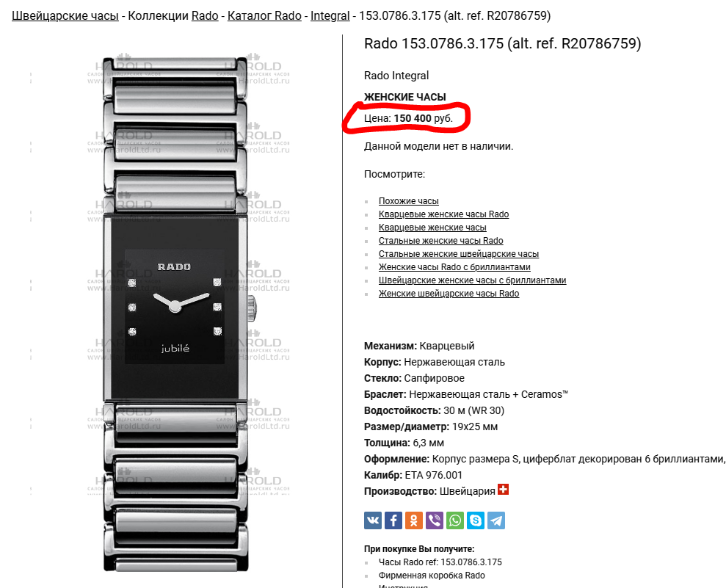The width and height of the screenshot is (726, 588).
Task: Open the Каталог Rado breadcrumb
Action: coord(264,15)
